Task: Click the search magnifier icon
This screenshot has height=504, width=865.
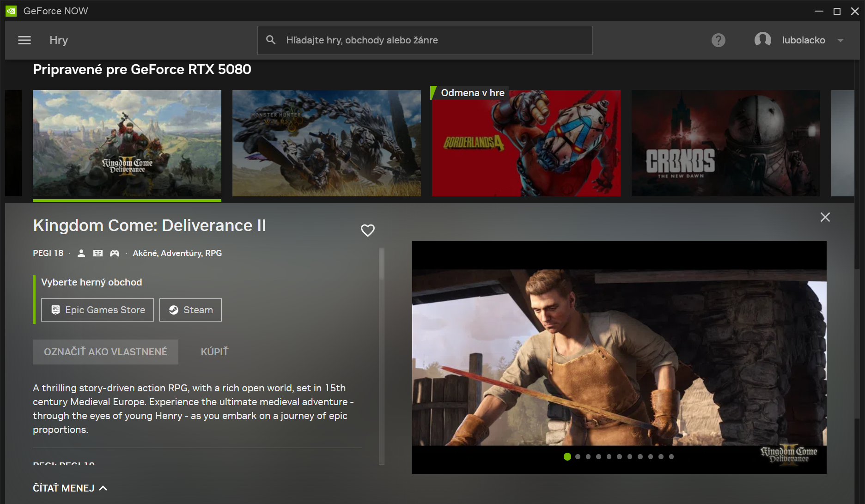Action: click(271, 40)
